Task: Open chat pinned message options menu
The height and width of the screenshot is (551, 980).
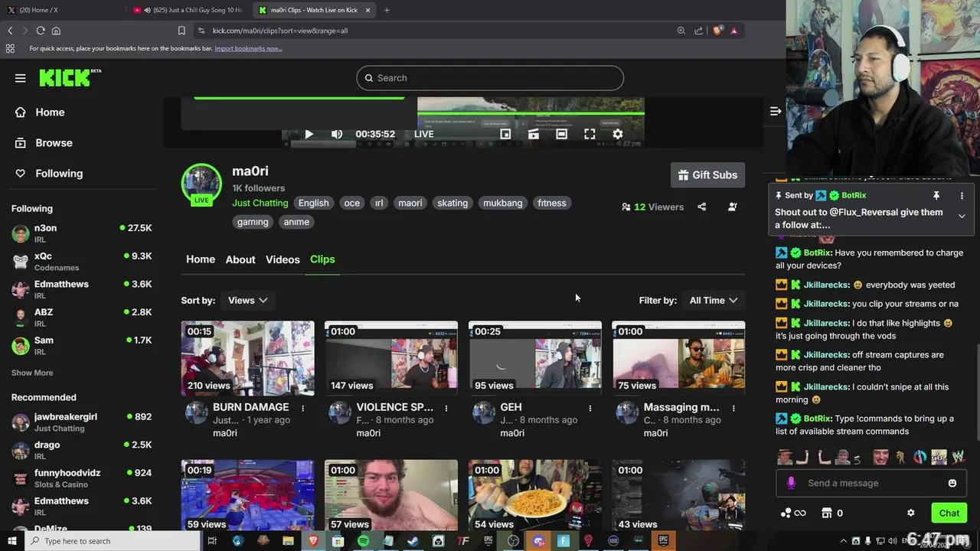Action: (x=962, y=196)
